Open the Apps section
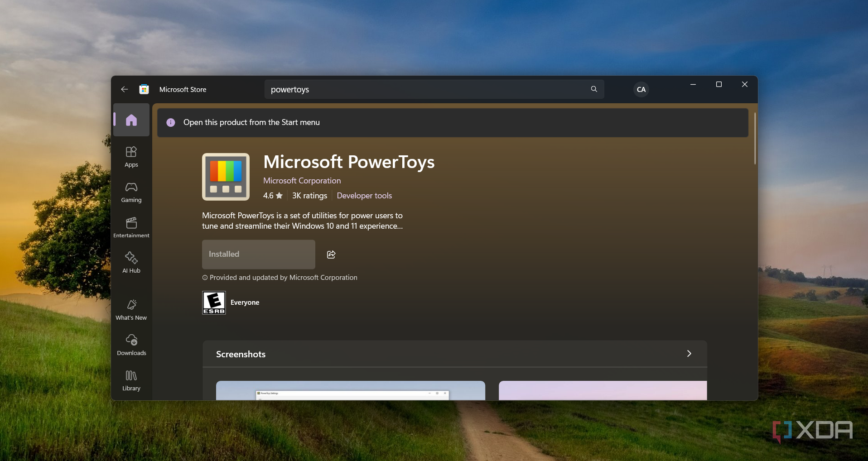The image size is (868, 461). (131, 157)
